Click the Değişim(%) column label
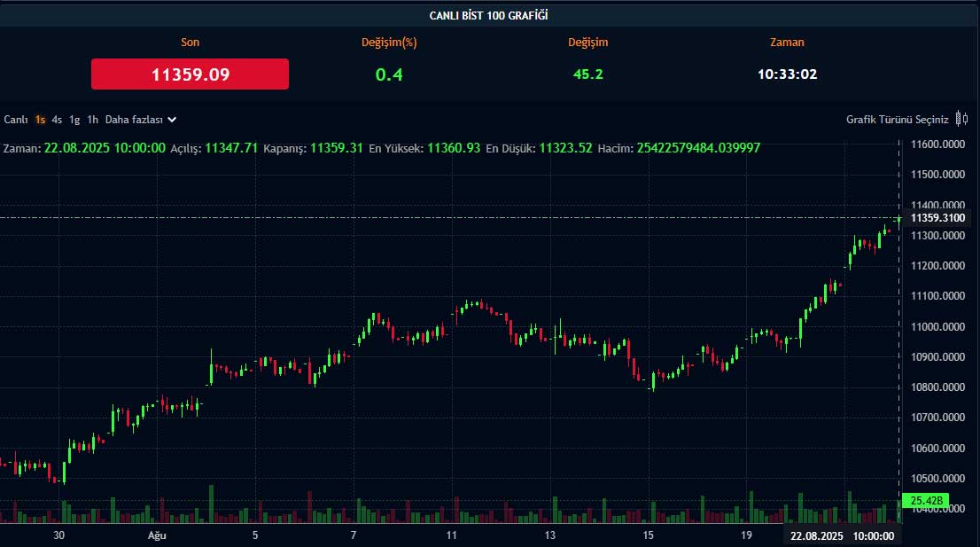This screenshot has height=547, width=980. pyautogui.click(x=389, y=43)
